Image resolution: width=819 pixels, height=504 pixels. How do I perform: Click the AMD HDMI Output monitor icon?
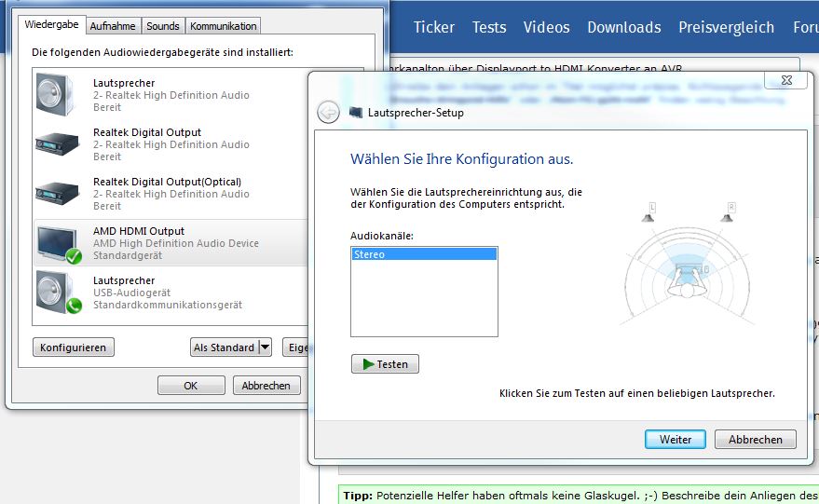pos(59,244)
